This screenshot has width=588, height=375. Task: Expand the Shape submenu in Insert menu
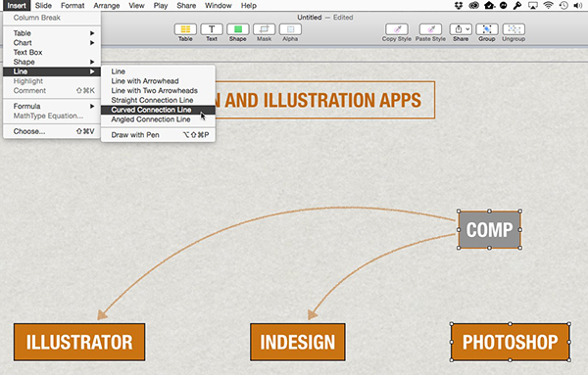(x=52, y=62)
